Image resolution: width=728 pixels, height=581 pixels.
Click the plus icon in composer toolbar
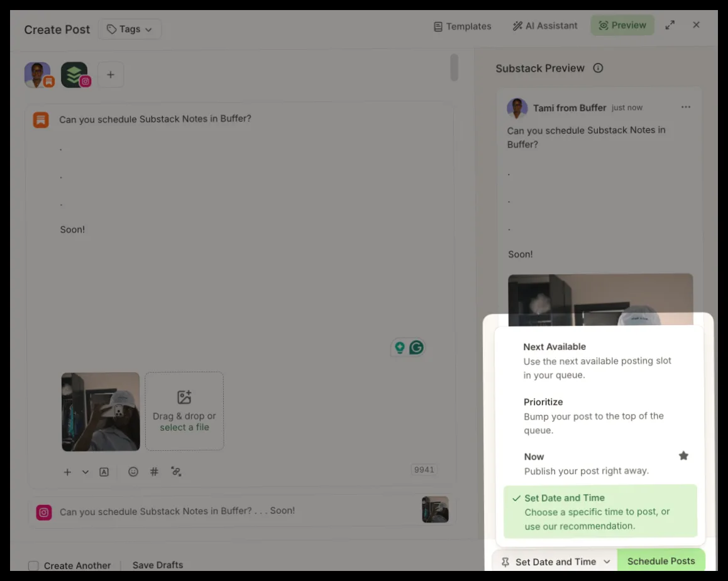[x=67, y=472]
